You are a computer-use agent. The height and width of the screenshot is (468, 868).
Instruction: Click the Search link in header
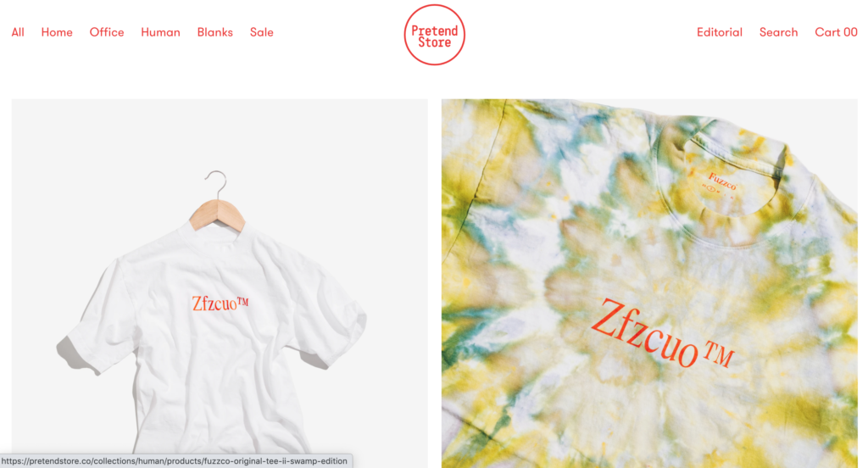(x=778, y=32)
